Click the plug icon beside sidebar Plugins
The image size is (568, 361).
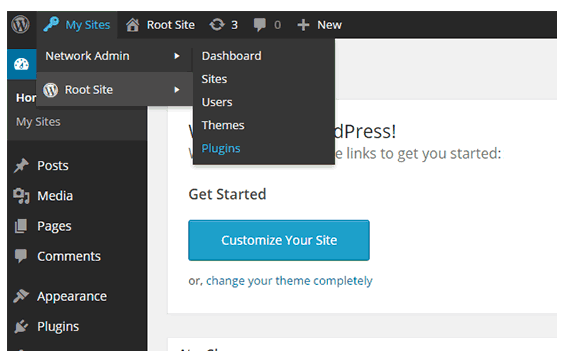click(x=21, y=326)
